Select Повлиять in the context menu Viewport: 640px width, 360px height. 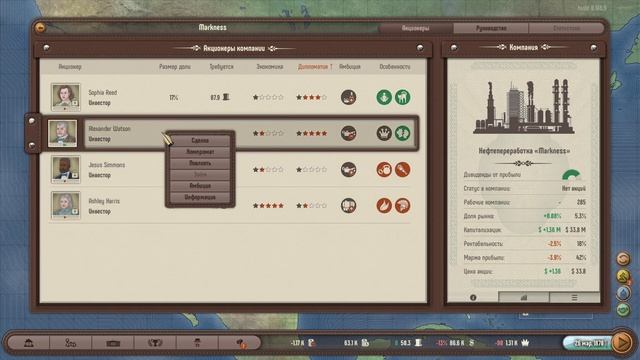200,163
